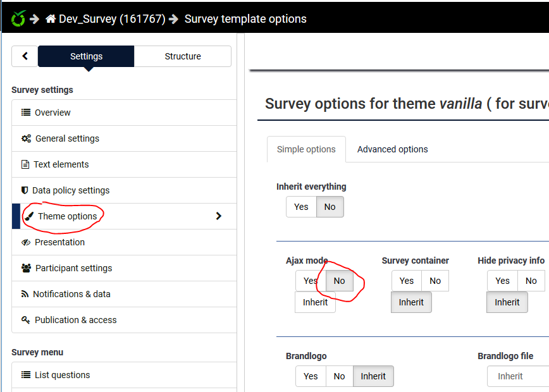Image resolution: width=549 pixels, height=392 pixels.
Task: Click the Data policy shield icon
Action: (x=25, y=190)
